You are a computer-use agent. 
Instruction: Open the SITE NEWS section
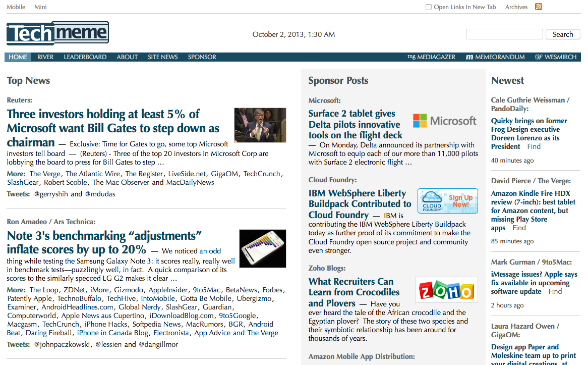click(162, 57)
